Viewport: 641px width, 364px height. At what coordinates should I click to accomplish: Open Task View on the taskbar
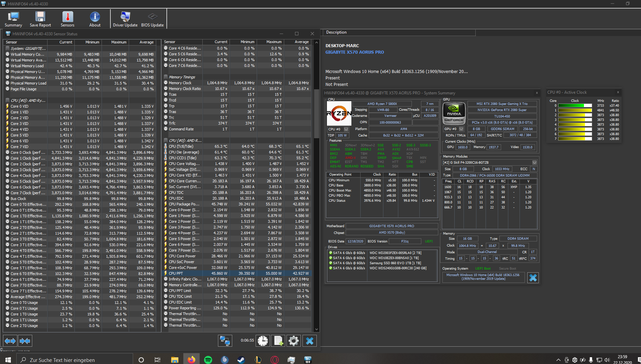point(157,360)
